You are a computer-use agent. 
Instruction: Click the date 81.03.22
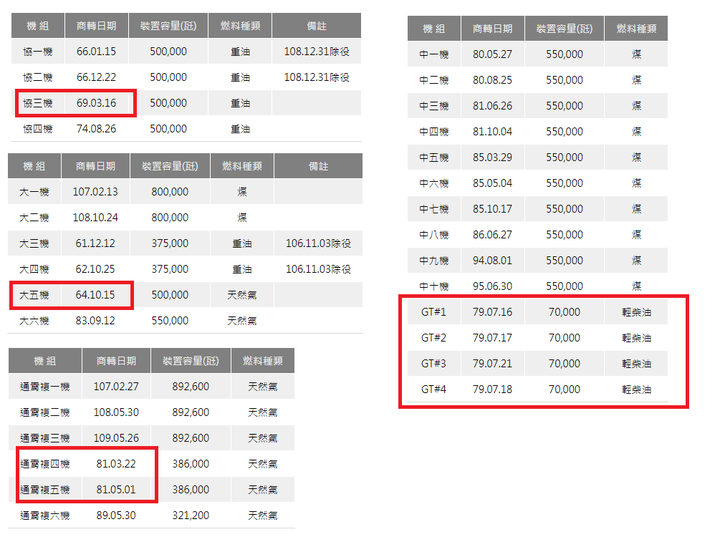[116, 463]
